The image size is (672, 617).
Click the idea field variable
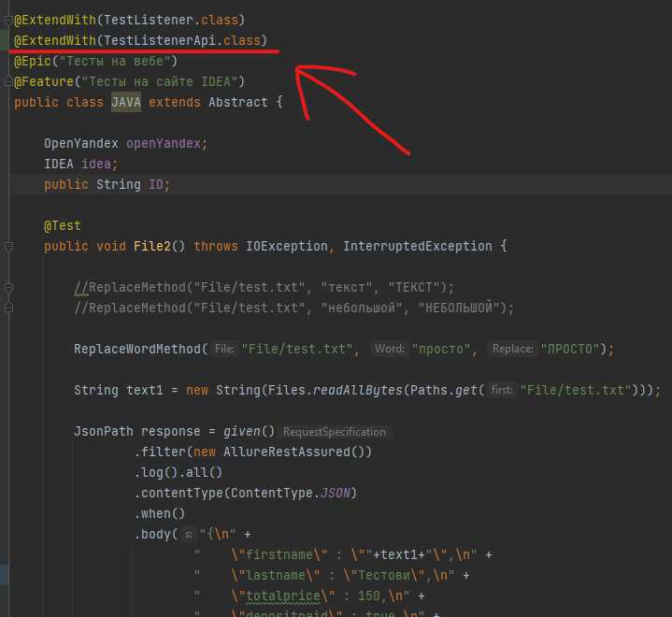pos(96,164)
